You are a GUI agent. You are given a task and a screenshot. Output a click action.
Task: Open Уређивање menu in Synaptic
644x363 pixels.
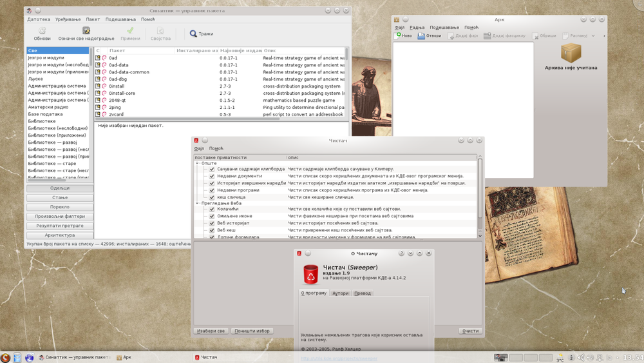click(x=68, y=19)
